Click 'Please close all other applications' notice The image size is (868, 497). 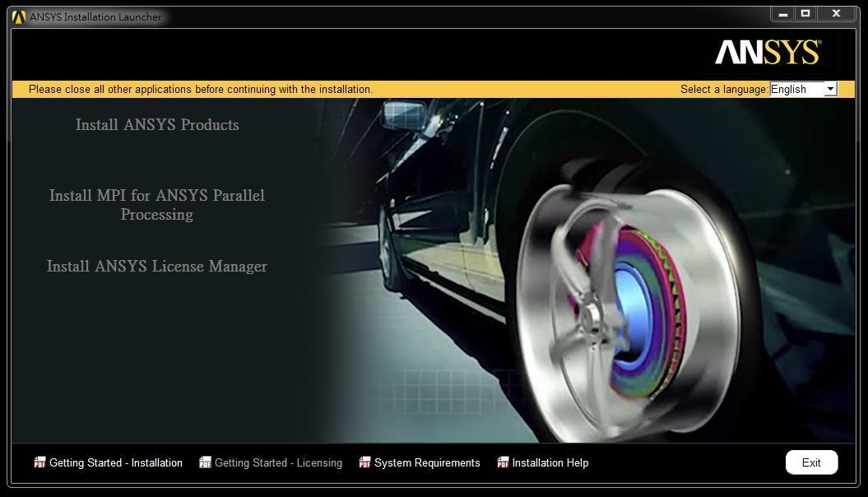pos(201,89)
